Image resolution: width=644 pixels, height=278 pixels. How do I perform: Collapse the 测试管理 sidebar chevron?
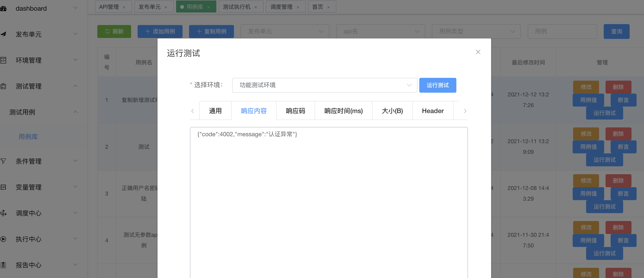(x=75, y=86)
